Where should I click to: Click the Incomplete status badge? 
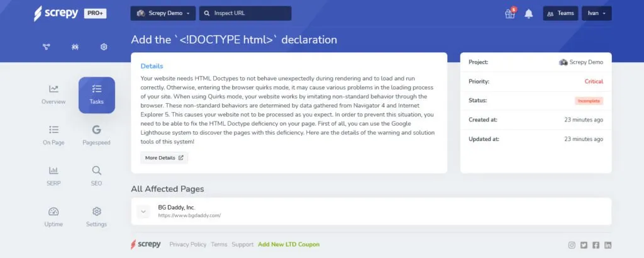click(589, 101)
